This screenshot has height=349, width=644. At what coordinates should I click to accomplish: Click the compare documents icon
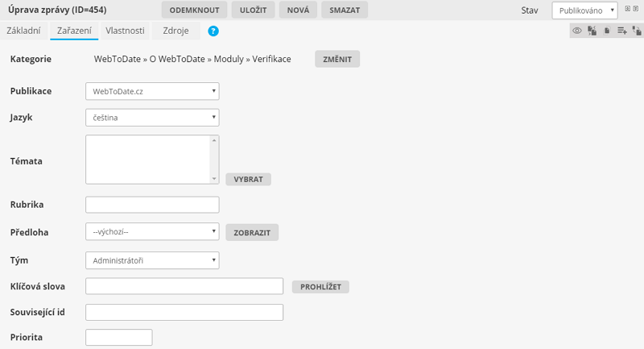coord(592,31)
